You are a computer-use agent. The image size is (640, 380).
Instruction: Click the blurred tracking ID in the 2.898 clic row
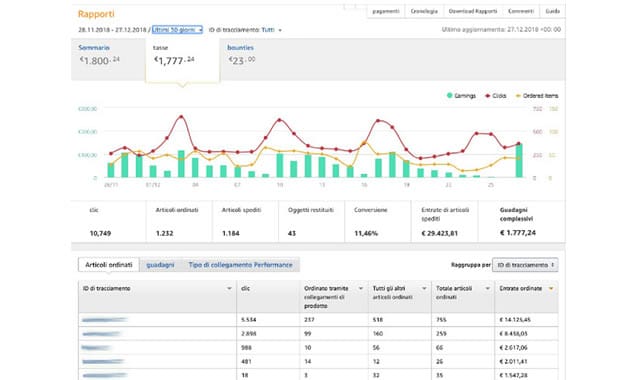pos(101,334)
